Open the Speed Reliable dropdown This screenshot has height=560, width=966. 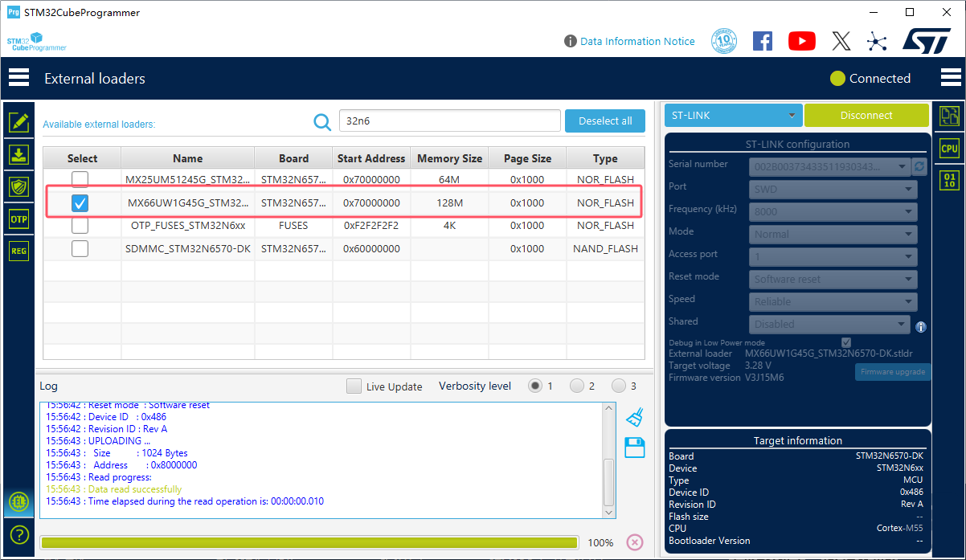point(833,301)
